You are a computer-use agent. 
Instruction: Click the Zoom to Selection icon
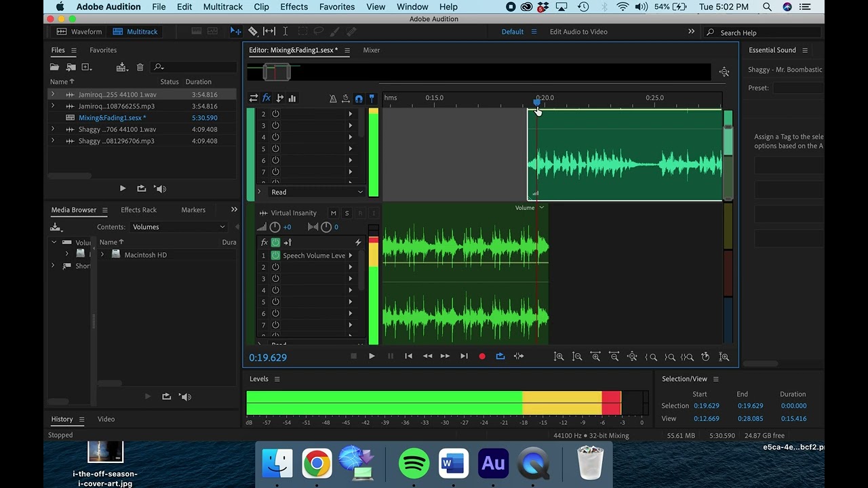(687, 357)
